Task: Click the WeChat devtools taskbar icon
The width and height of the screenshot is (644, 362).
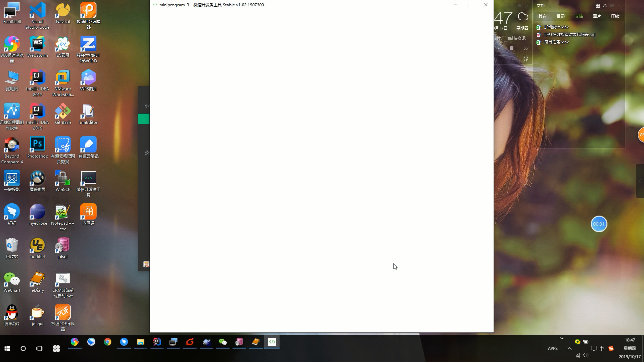Action: 272,342
